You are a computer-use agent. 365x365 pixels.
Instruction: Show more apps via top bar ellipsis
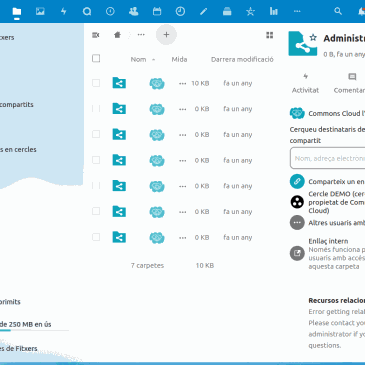(297, 12)
